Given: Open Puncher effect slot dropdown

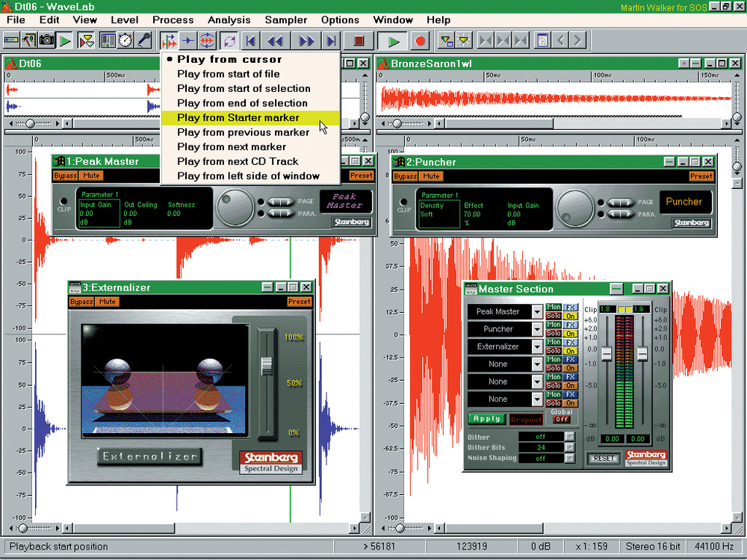Looking at the screenshot, I should pyautogui.click(x=537, y=329).
